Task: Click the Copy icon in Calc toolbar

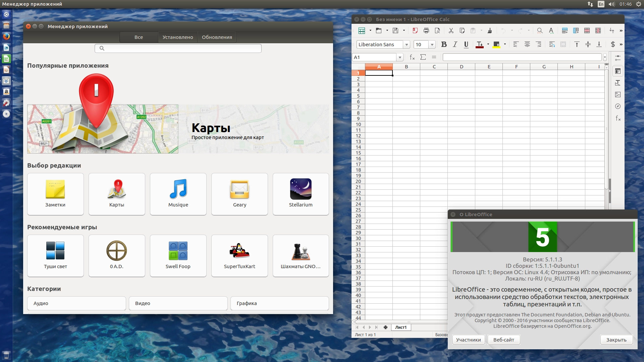Action: (462, 31)
